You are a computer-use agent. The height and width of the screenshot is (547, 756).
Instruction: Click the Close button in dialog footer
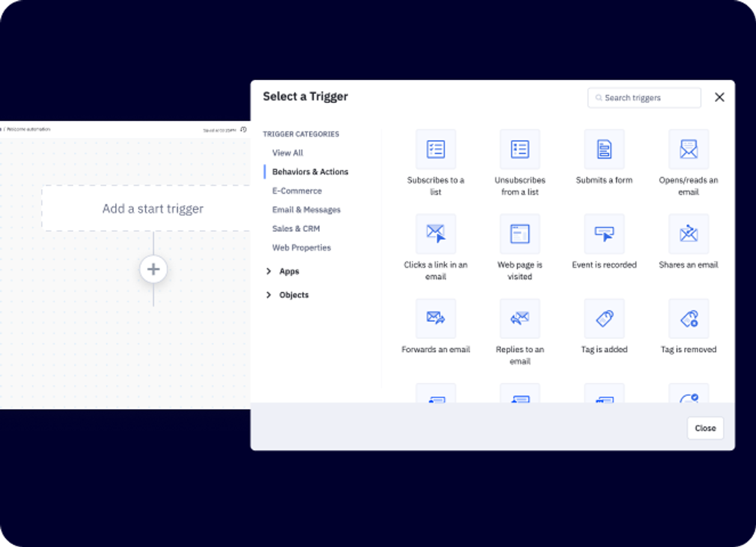(705, 428)
